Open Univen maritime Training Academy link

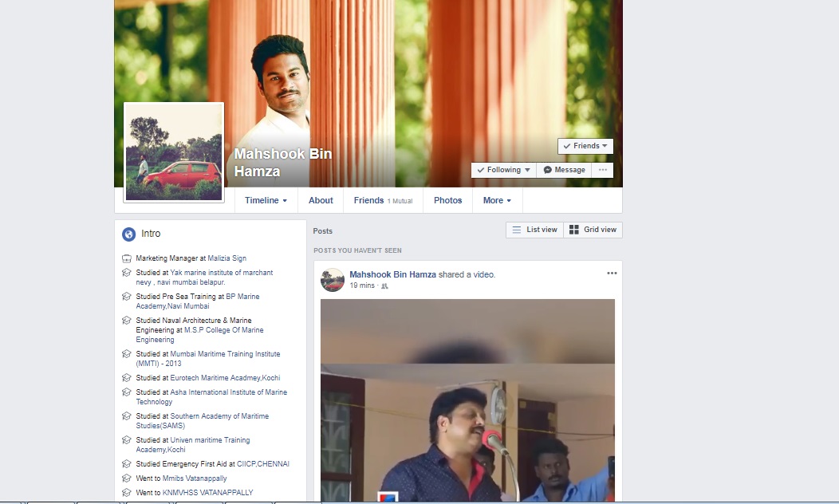coord(193,445)
